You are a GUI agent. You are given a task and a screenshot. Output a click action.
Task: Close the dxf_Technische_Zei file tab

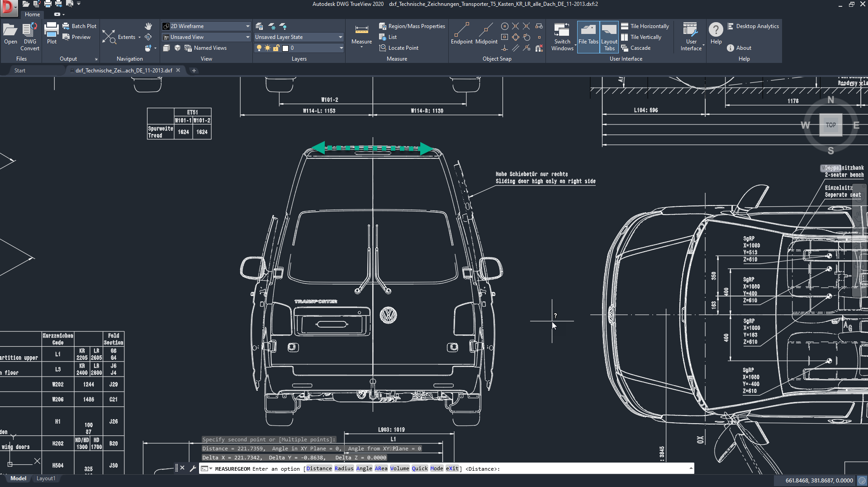click(x=178, y=70)
